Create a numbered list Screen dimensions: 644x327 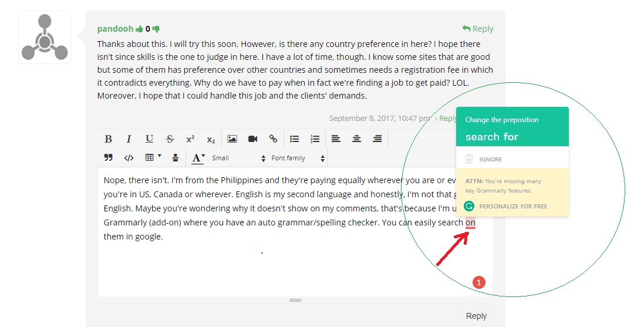(315, 139)
